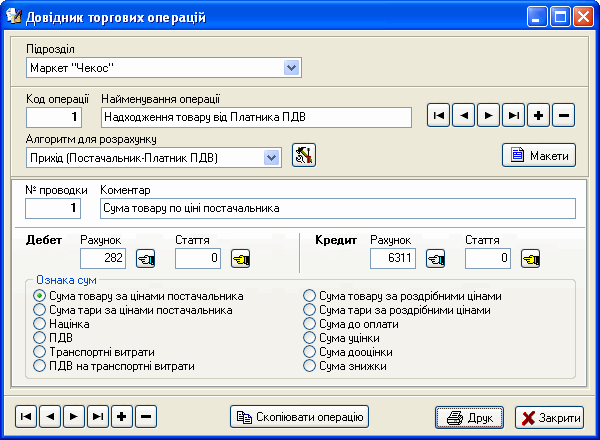Go to first operation in upper navigator
This screenshot has height=440, width=600.
pos(439,115)
